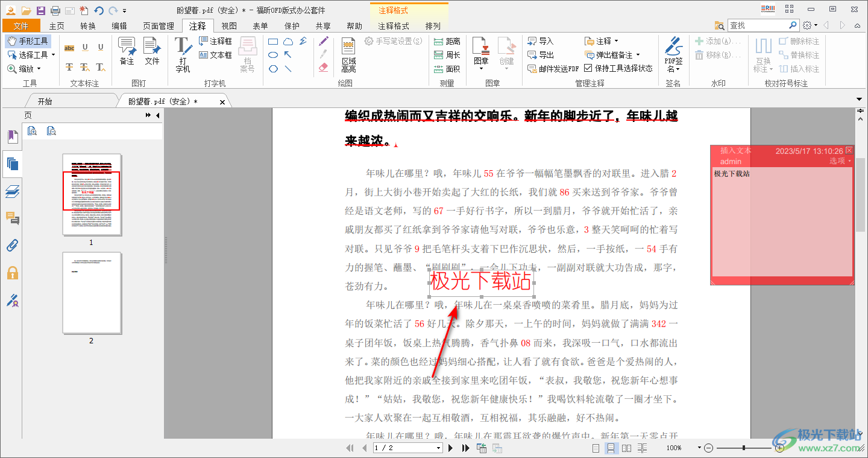The height and width of the screenshot is (458, 868).
Task: Switch to the 保护 ribbon tab
Action: (292, 26)
